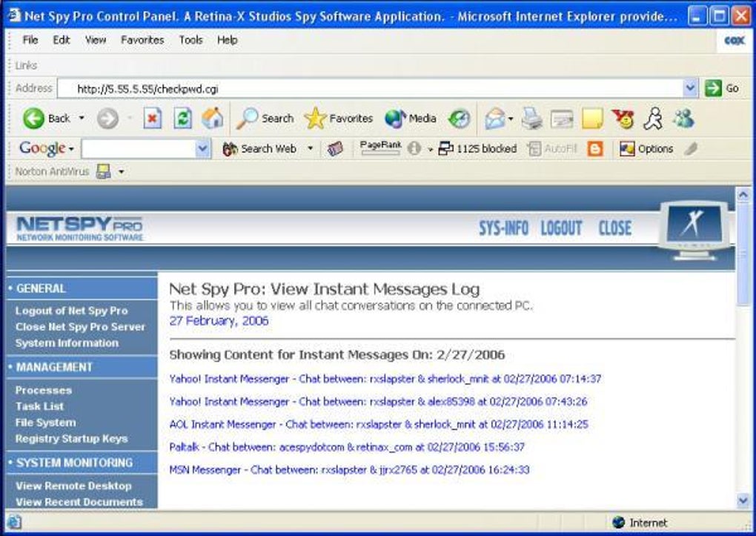
Task: Click Logout of Net Spy Pro sidebar link
Action: click(x=71, y=311)
